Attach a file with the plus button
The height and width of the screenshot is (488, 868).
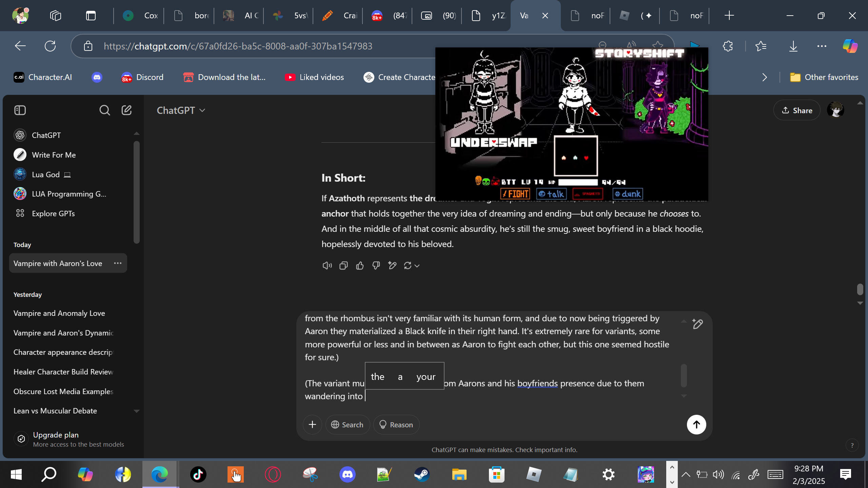pyautogui.click(x=312, y=425)
